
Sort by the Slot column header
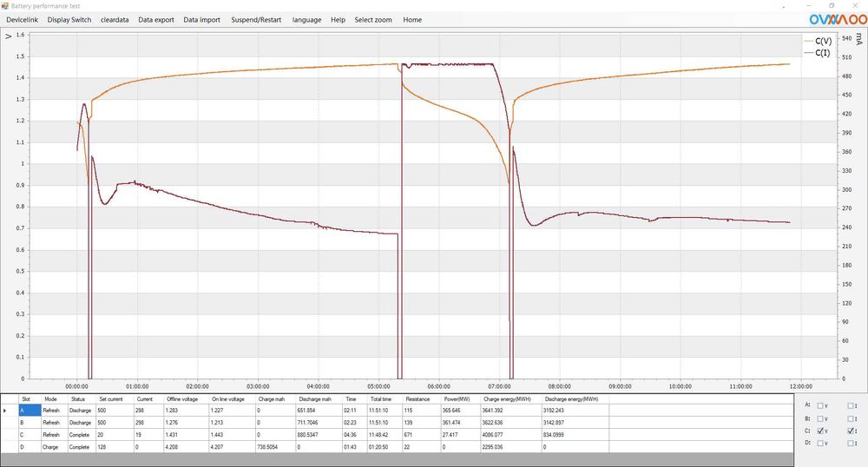30,399
